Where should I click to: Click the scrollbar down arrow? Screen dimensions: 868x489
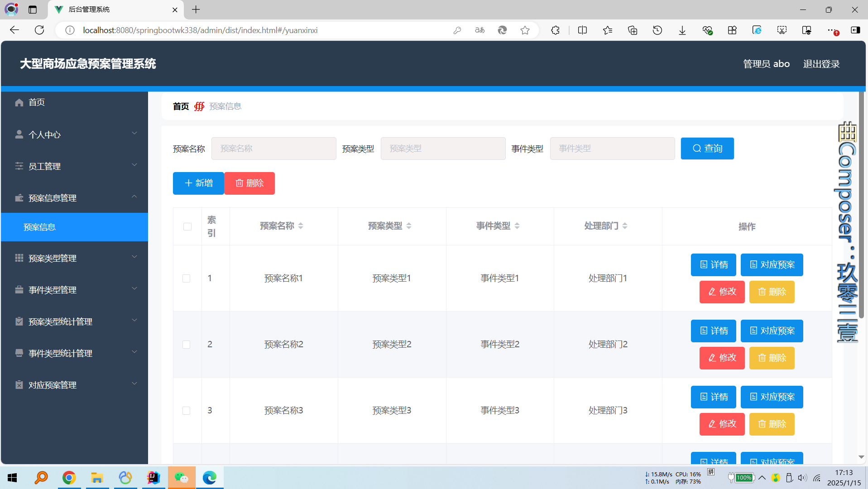pyautogui.click(x=861, y=457)
